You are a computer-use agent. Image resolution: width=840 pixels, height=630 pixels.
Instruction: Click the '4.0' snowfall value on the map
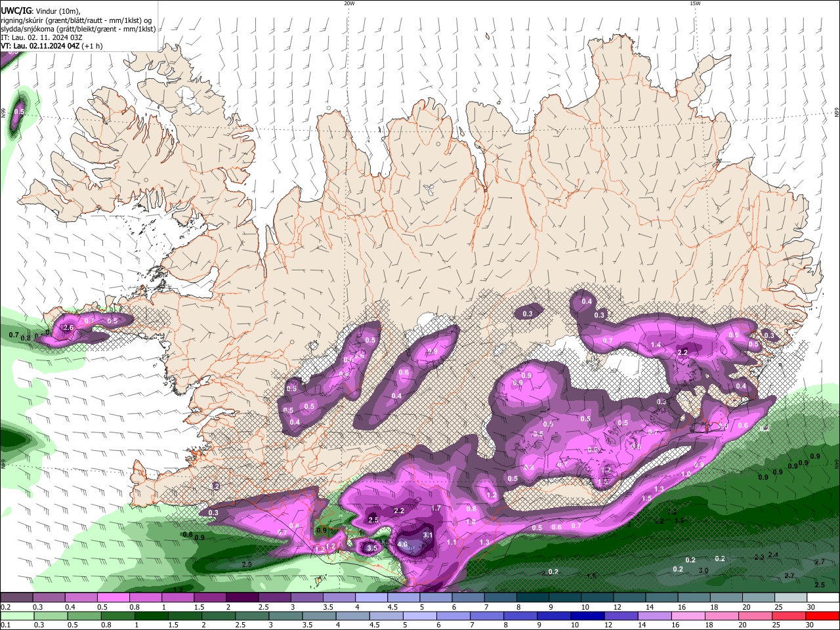click(x=403, y=544)
